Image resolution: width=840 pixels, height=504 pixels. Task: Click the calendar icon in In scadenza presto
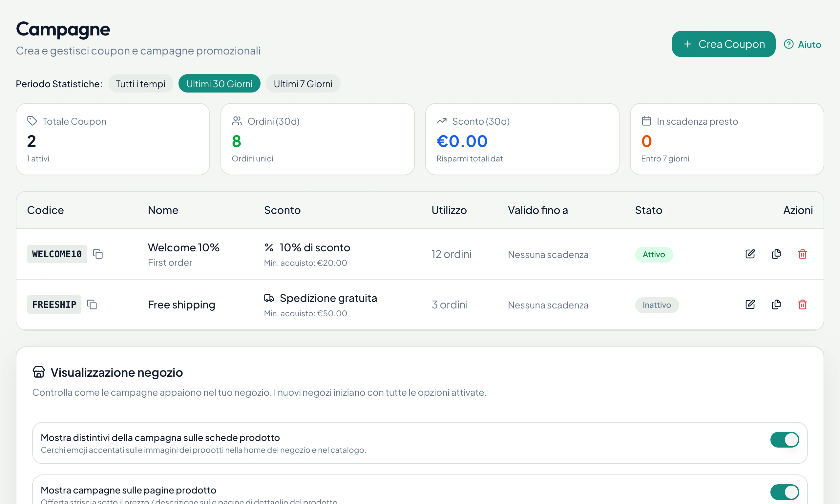click(x=646, y=121)
